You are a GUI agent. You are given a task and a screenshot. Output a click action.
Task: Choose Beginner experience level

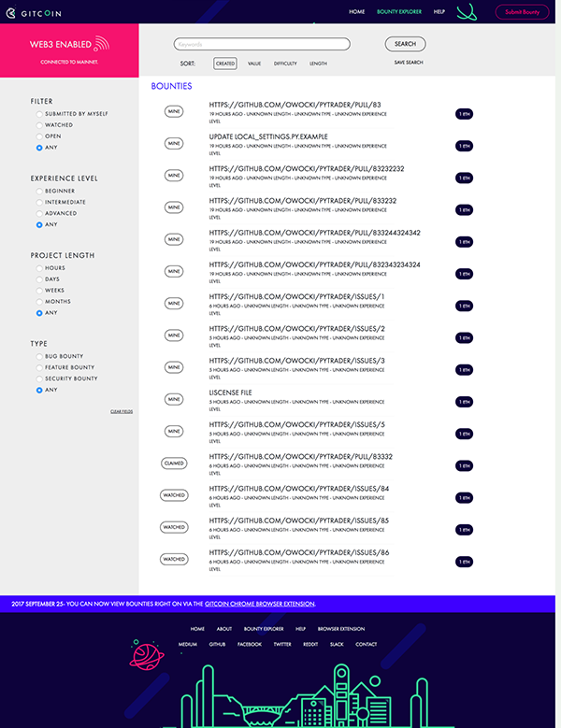39,191
